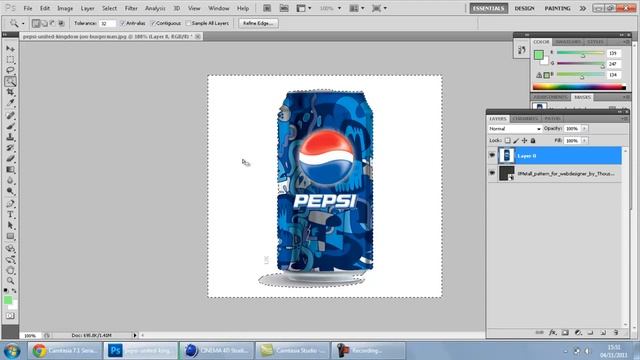
Task: Select the Dodge tool
Action: 10,191
